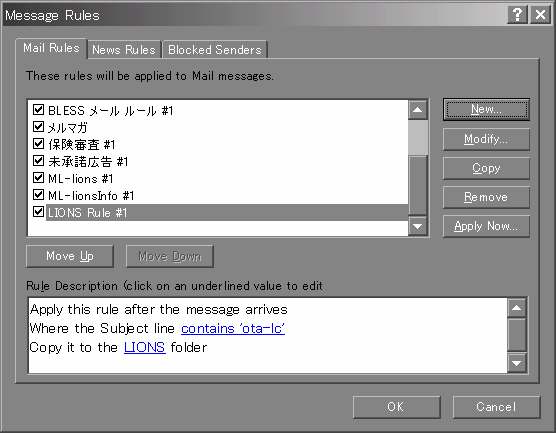Viewport: 556px width, 433px height.
Task: Select the ML-lionsInfo #1 rule
Action: (x=91, y=196)
